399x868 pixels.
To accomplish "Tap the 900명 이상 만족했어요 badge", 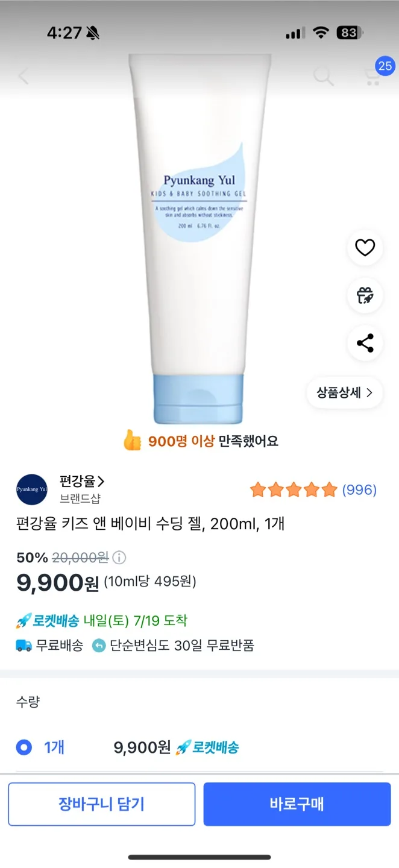I will click(x=200, y=441).
